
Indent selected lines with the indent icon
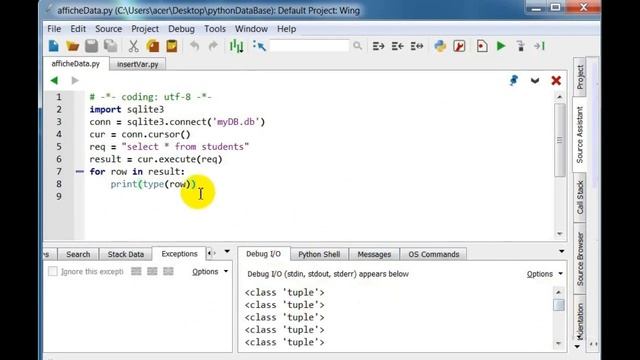click(378, 46)
